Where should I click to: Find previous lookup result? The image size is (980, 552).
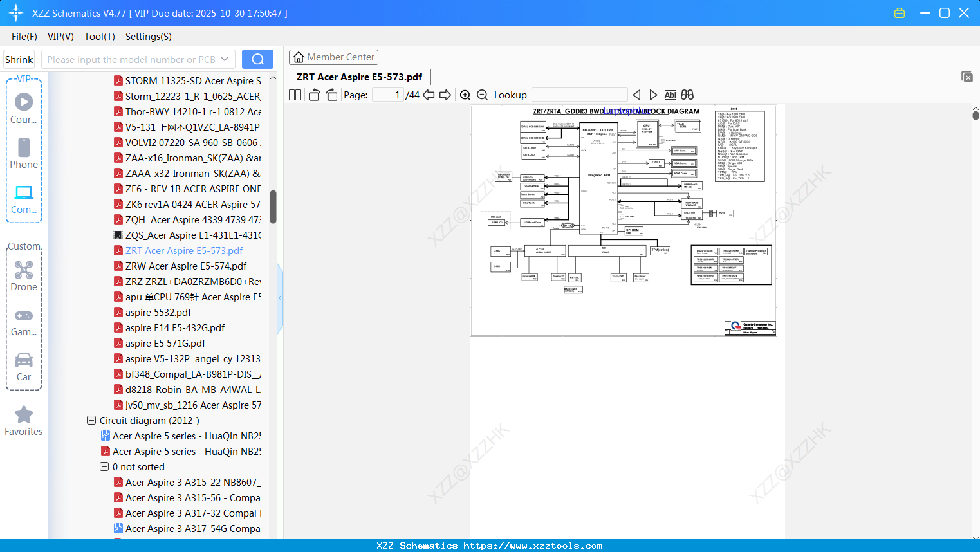pos(636,95)
